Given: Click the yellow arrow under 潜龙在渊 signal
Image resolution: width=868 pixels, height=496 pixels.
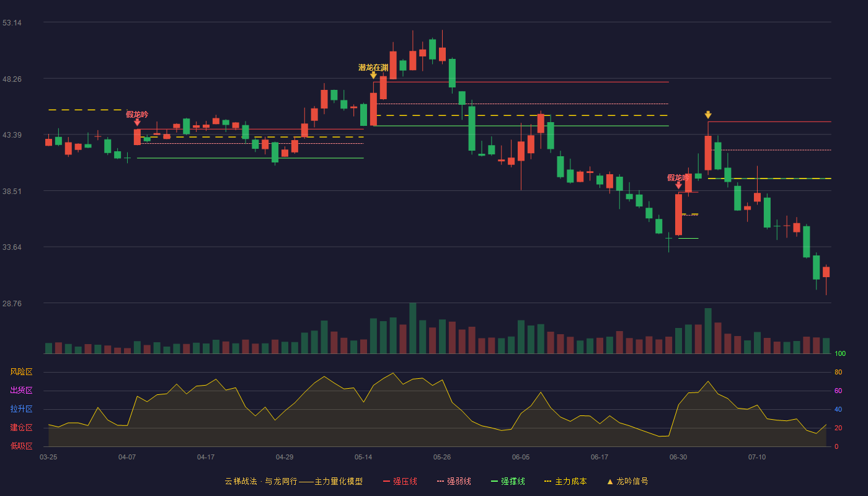Looking at the screenshot, I should 373,75.
